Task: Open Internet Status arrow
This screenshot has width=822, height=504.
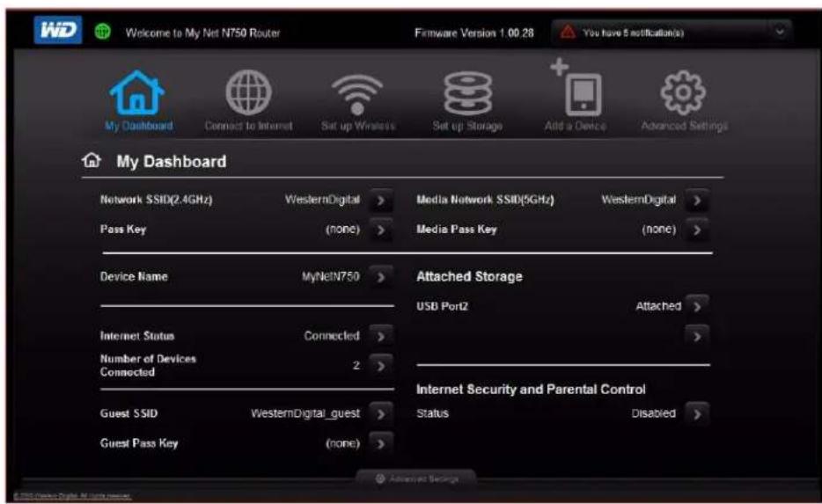Action: point(381,336)
